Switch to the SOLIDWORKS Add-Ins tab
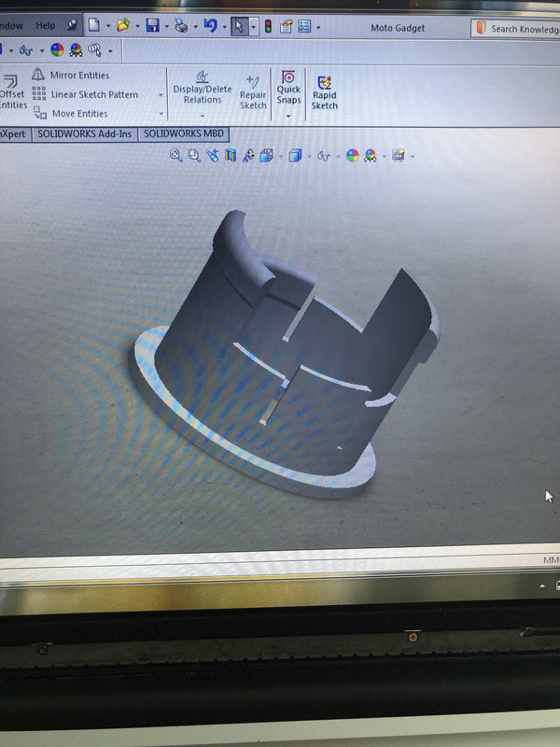 [85, 134]
